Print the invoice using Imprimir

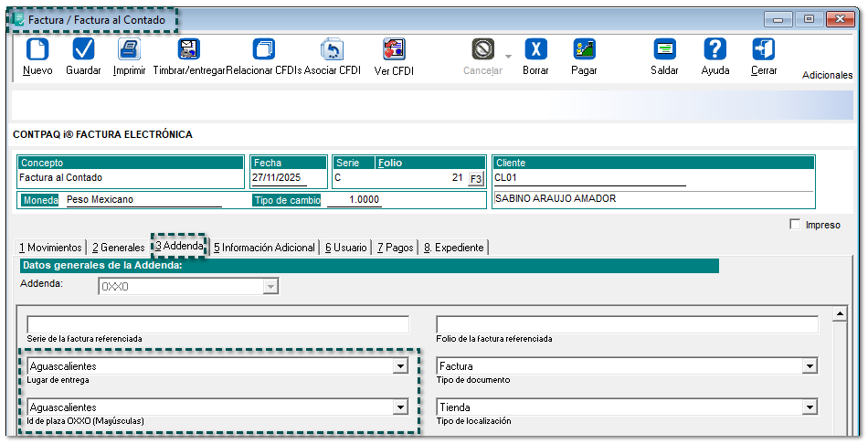(x=129, y=49)
